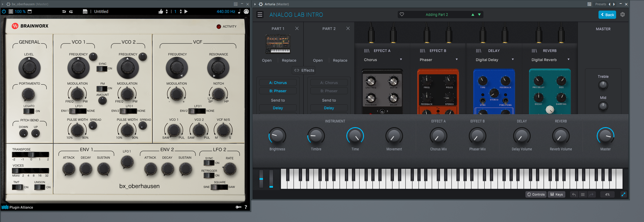
Task: Open the history list icon in Analog Lab footer
Action: point(583,194)
